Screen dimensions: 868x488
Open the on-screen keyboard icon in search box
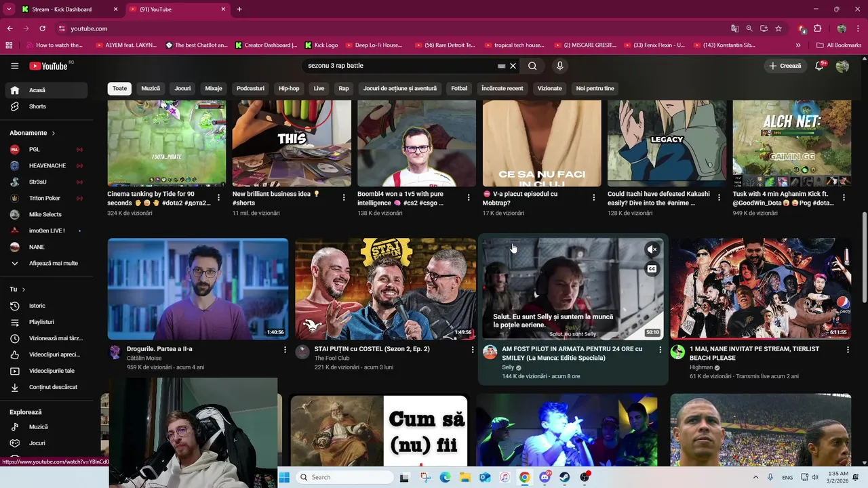501,66
